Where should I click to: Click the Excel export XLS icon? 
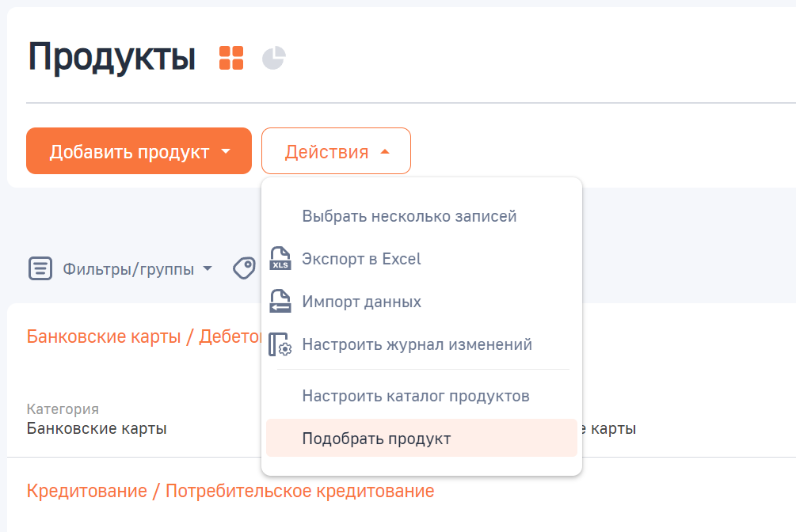click(x=280, y=259)
